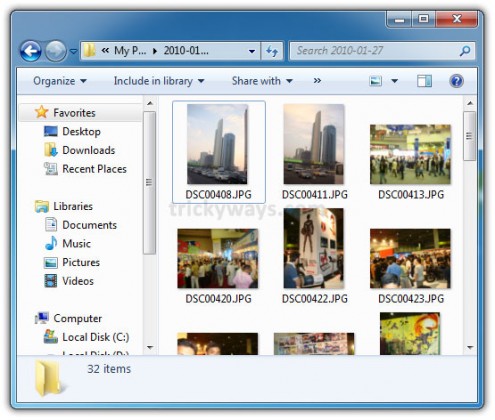Screen dimensions: 495x420
Task: Show more toolbar commands via double chevron
Action: point(317,81)
